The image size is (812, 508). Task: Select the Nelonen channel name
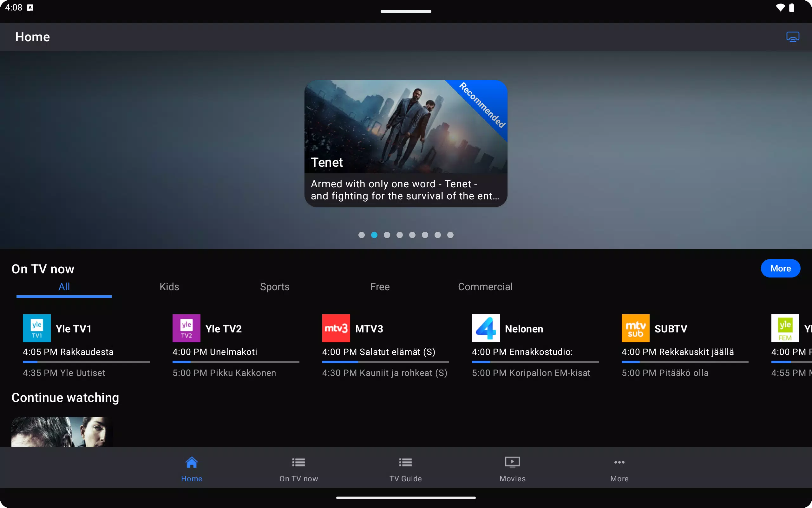(524, 329)
